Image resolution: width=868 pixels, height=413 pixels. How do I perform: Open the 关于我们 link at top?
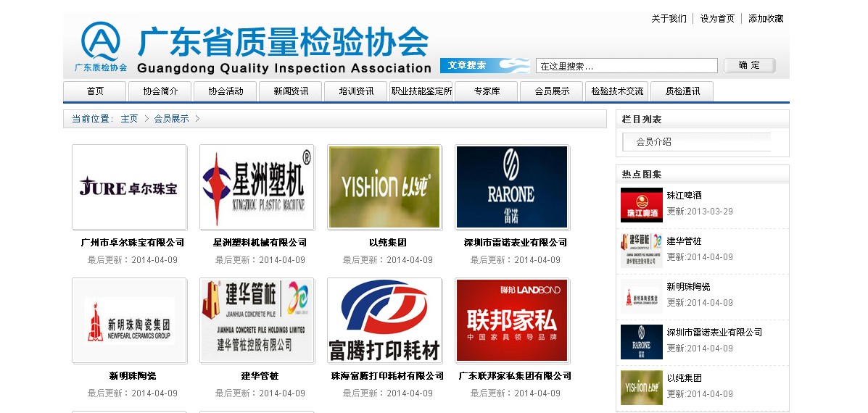669,19
